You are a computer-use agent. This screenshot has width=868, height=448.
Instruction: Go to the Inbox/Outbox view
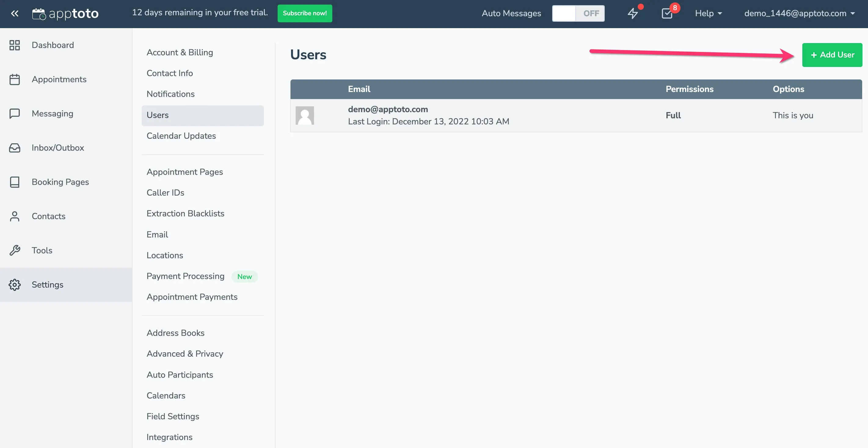click(x=58, y=148)
